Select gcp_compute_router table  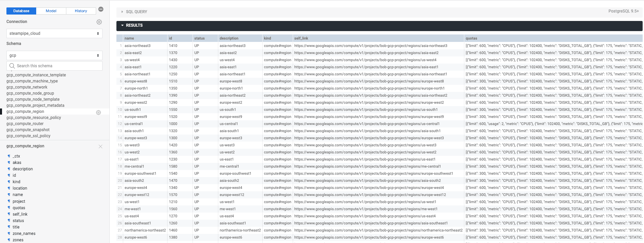pyautogui.click(x=25, y=124)
